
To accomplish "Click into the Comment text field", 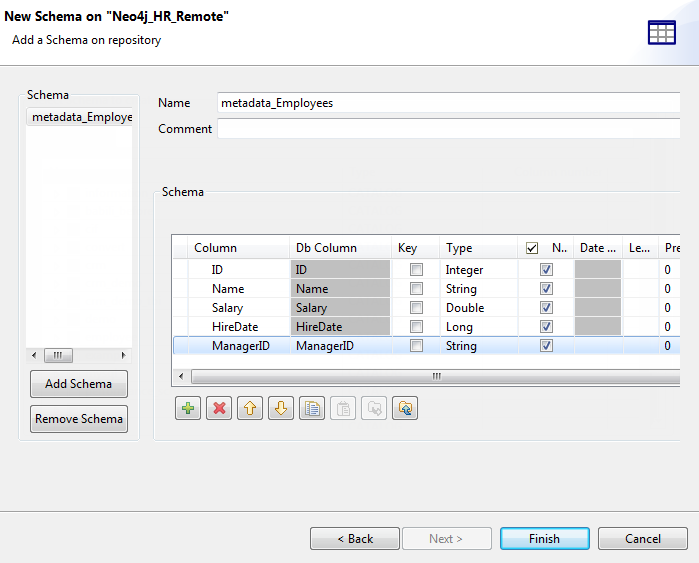I will 448,129.
